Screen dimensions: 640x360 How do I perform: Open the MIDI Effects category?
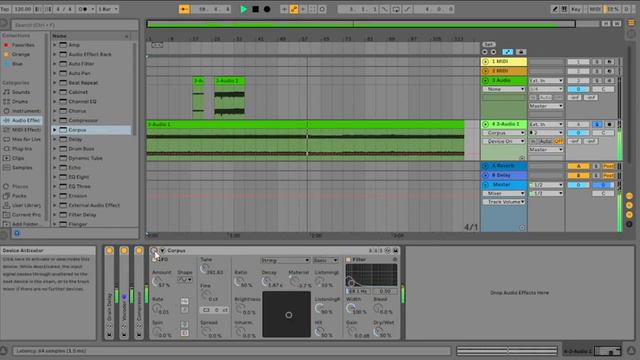pos(26,130)
